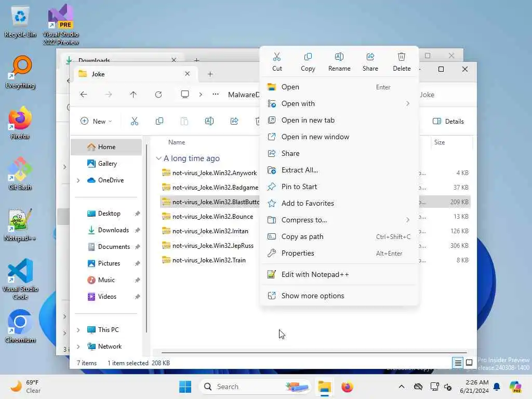Click the Back navigation arrow
532x399 pixels.
tap(84, 95)
